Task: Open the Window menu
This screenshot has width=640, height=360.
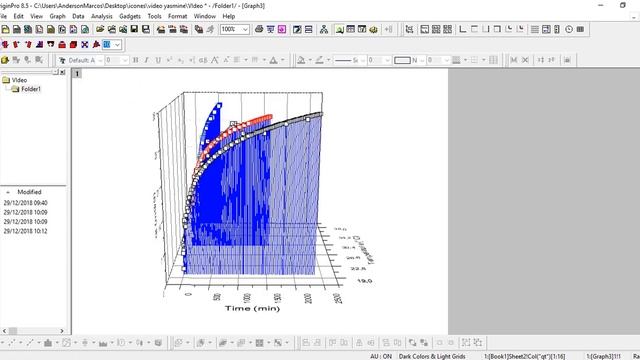Action: (204, 16)
